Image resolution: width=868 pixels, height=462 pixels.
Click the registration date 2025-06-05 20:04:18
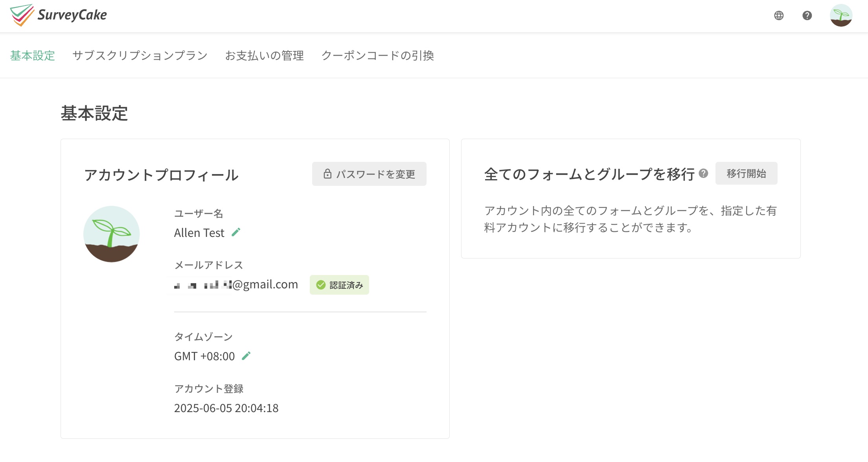[226, 408]
